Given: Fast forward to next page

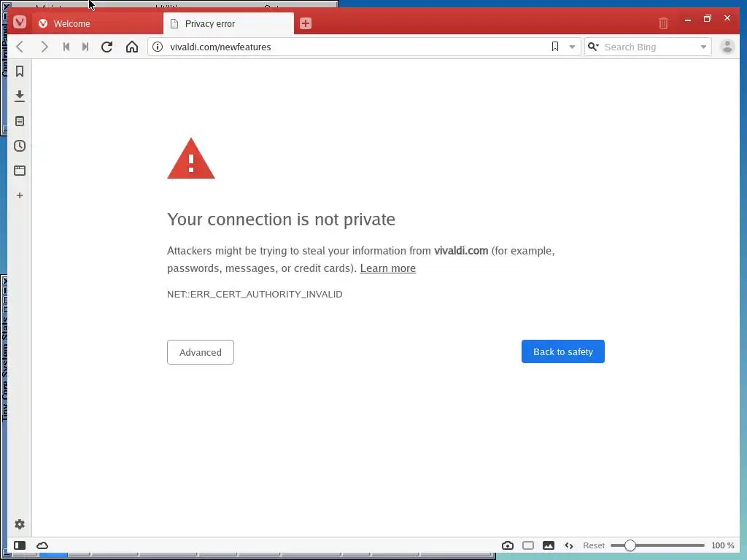Looking at the screenshot, I should point(85,47).
